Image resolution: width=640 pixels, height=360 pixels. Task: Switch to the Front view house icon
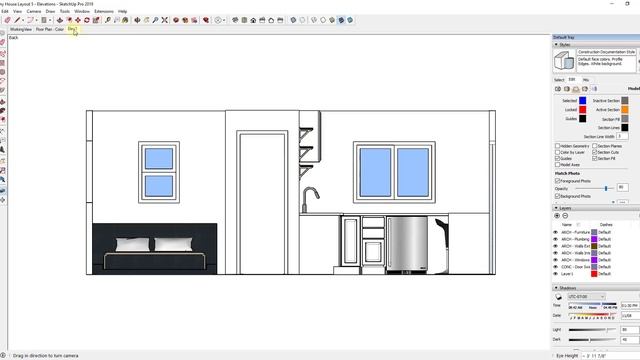coord(253,20)
